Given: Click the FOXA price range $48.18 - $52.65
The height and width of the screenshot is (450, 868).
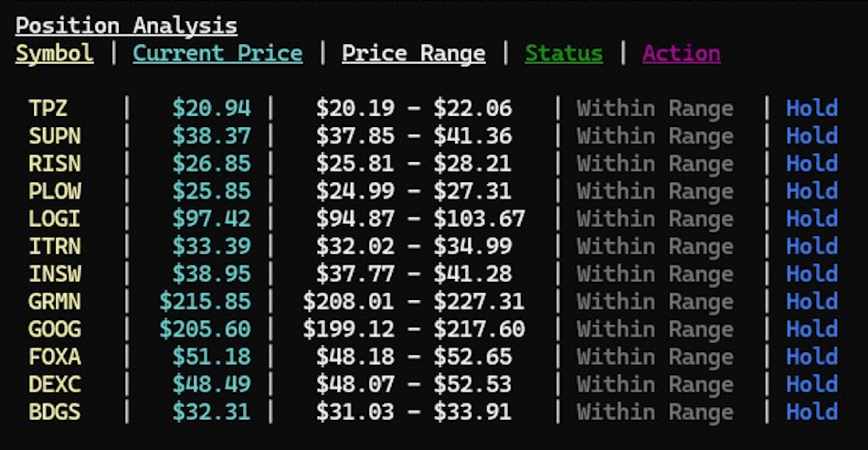Looking at the screenshot, I should coord(414,357).
